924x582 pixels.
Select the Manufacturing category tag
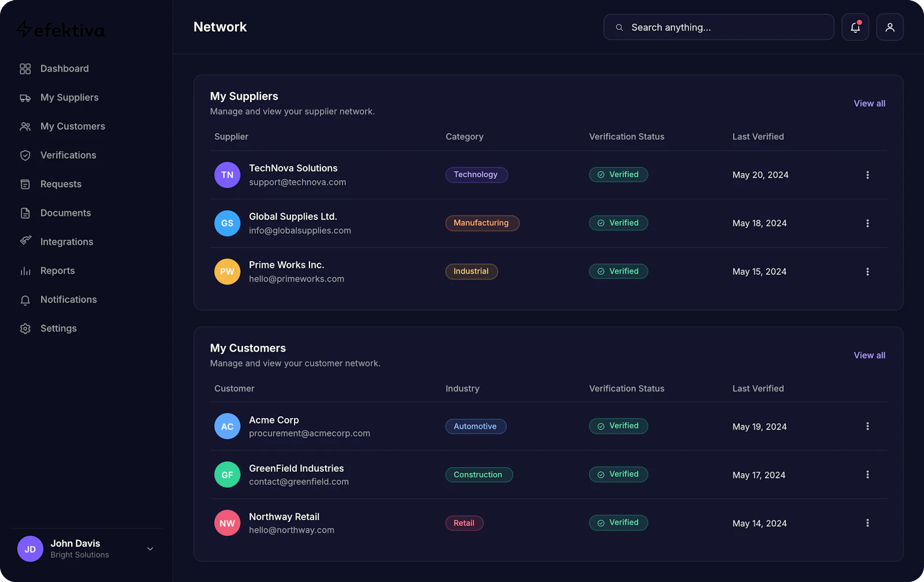pyautogui.click(x=482, y=223)
